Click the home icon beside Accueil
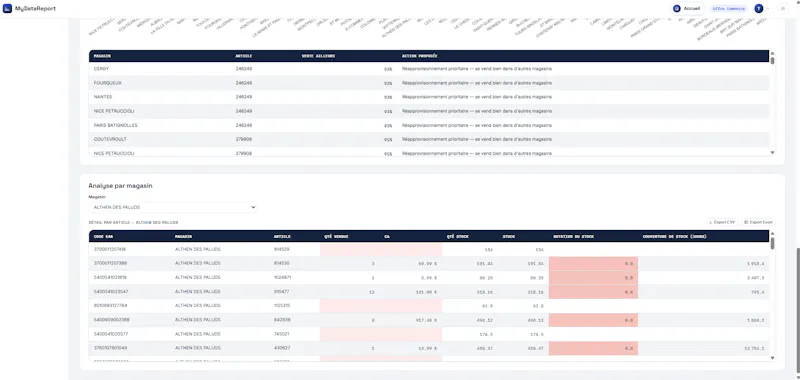 pyautogui.click(x=677, y=9)
